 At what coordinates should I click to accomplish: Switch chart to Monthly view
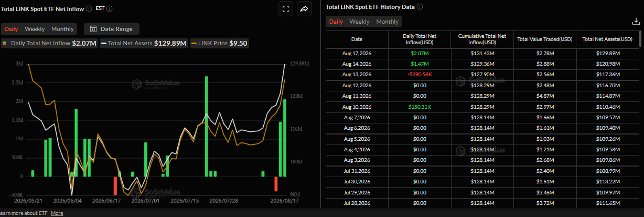pos(62,29)
